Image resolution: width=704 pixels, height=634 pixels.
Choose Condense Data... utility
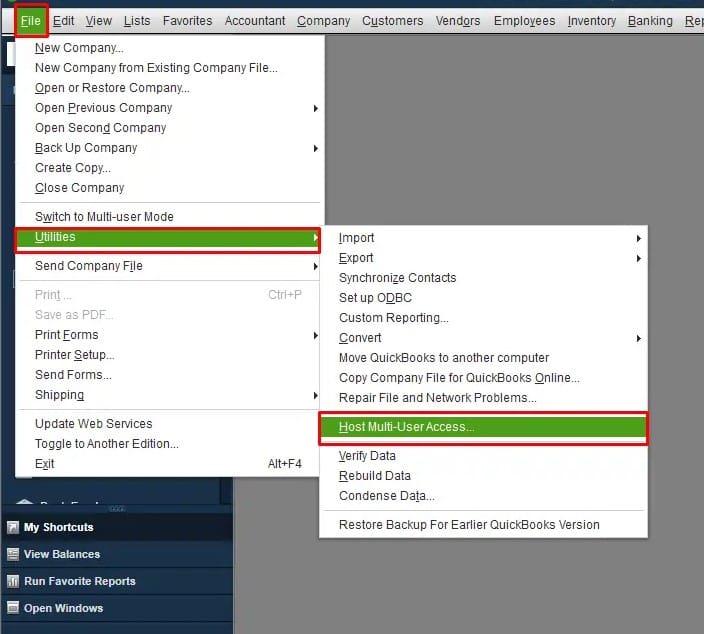tap(484, 496)
